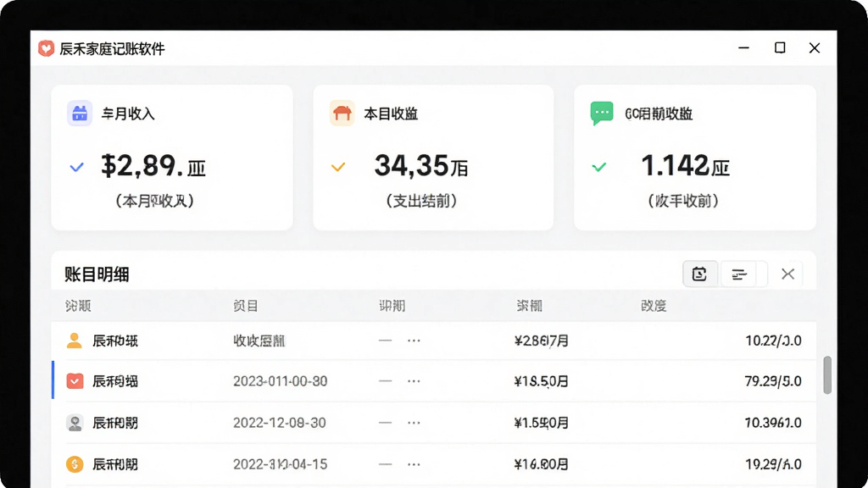Viewport: 868px width, 488px height.
Task: Click the date 2022-310-04-15
Action: (280, 464)
